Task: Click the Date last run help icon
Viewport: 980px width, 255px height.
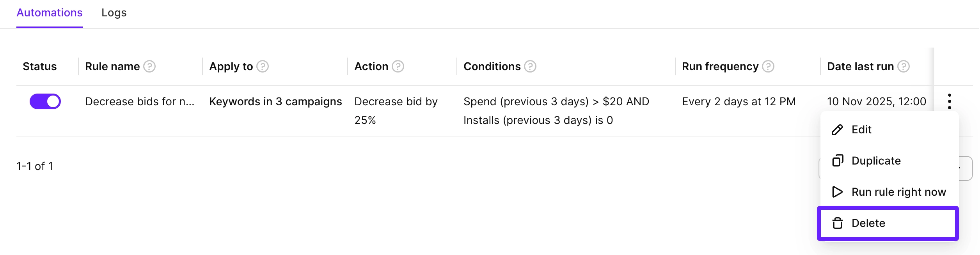Action: point(904,67)
